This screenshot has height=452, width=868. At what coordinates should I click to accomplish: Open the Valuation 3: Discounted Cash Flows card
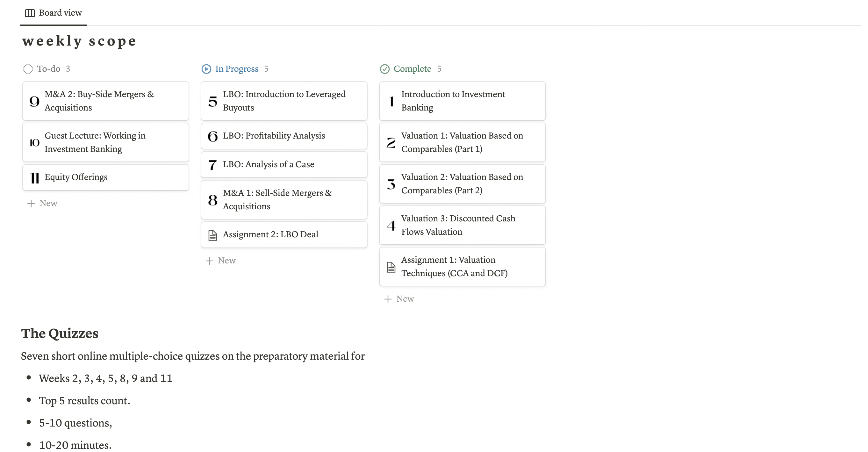coord(462,225)
